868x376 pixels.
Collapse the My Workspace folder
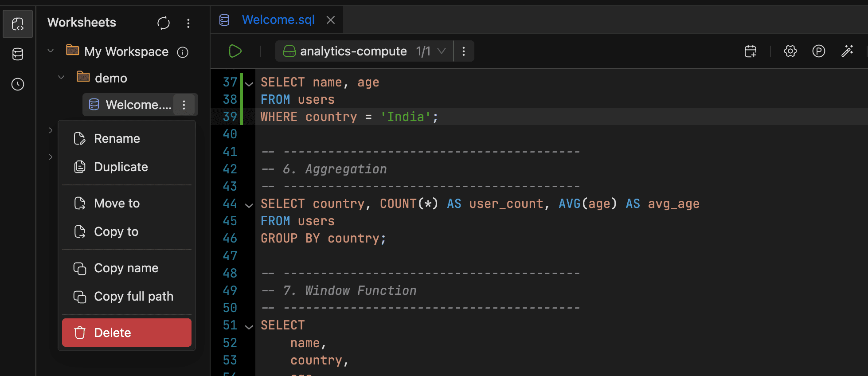click(51, 51)
